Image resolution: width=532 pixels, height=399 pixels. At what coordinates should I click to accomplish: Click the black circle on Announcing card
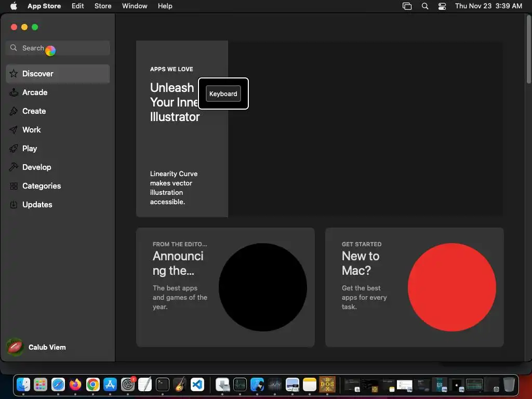(x=262, y=287)
